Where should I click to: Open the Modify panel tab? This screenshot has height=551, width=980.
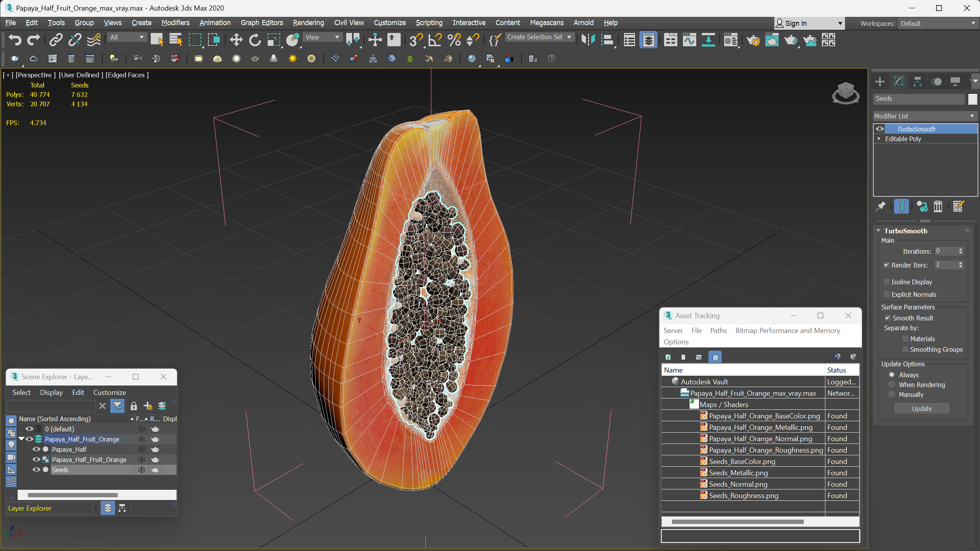tap(898, 82)
